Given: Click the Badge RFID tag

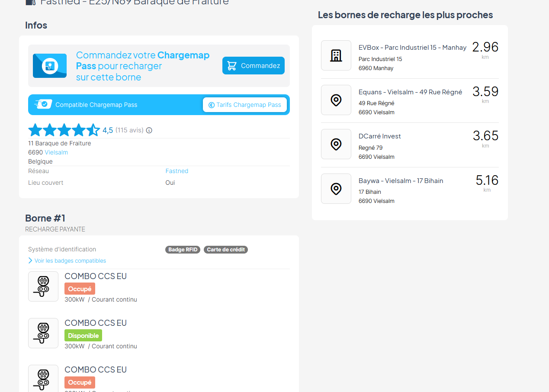Looking at the screenshot, I should [x=183, y=250].
